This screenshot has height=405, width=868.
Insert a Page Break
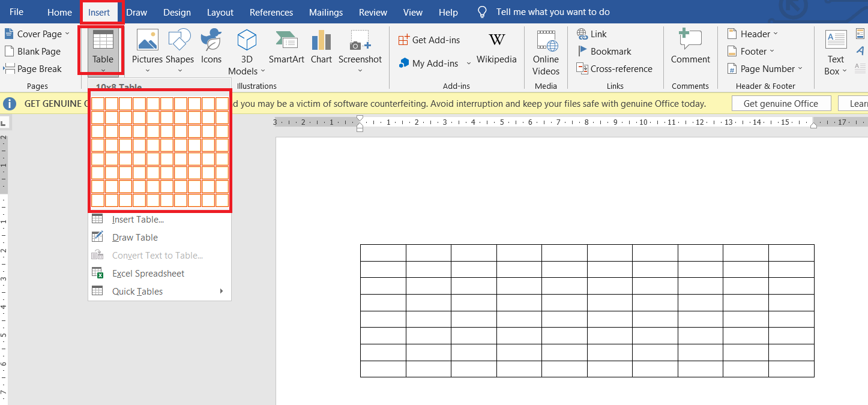[x=33, y=68]
